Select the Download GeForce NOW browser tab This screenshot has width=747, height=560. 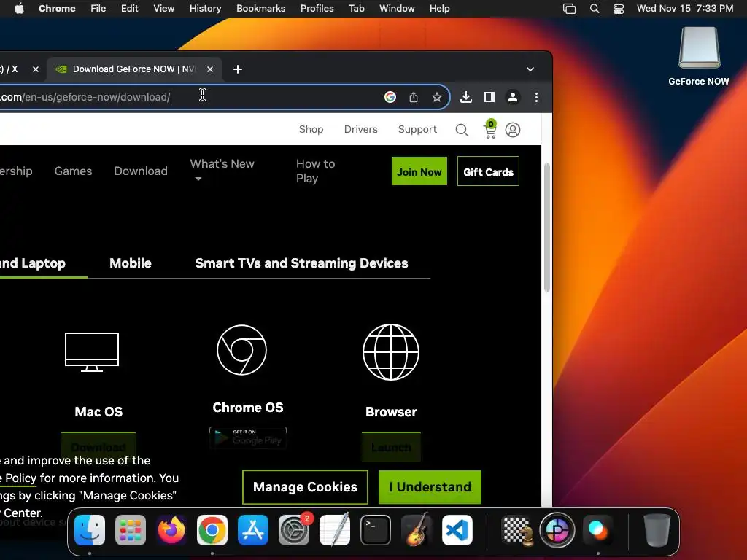(x=134, y=69)
